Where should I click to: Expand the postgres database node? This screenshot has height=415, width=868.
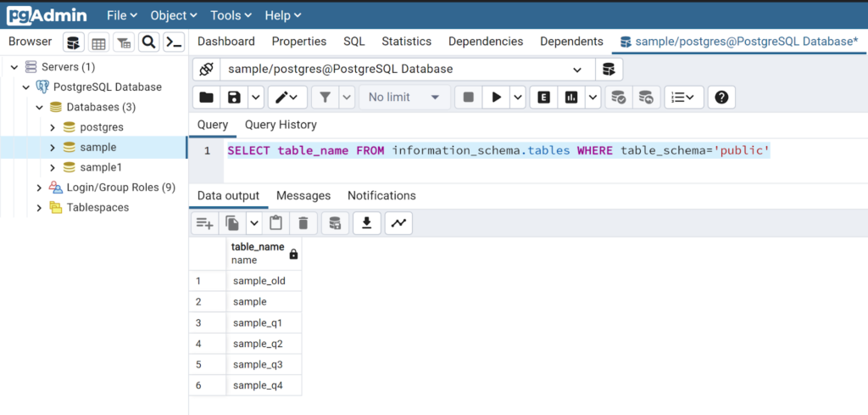[x=53, y=127]
